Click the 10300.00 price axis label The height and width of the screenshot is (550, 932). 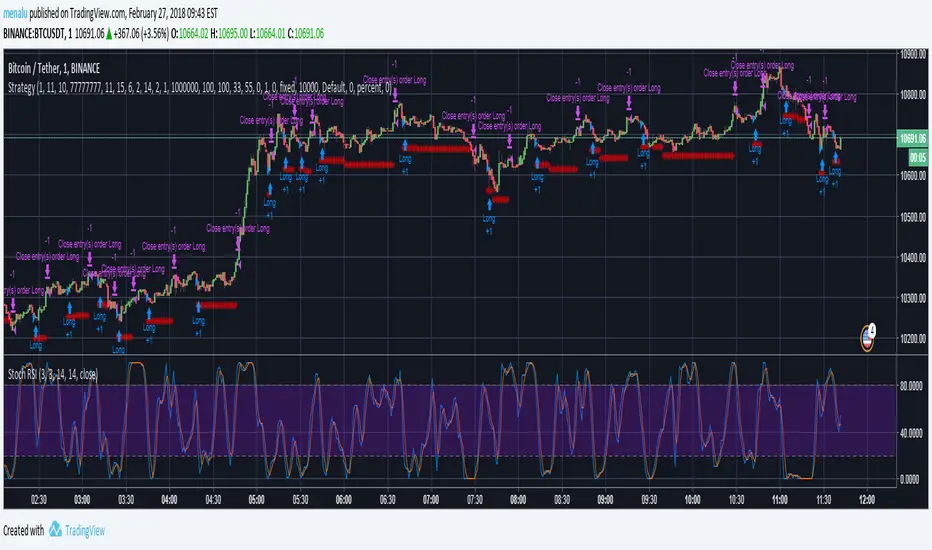pyautogui.click(x=913, y=298)
